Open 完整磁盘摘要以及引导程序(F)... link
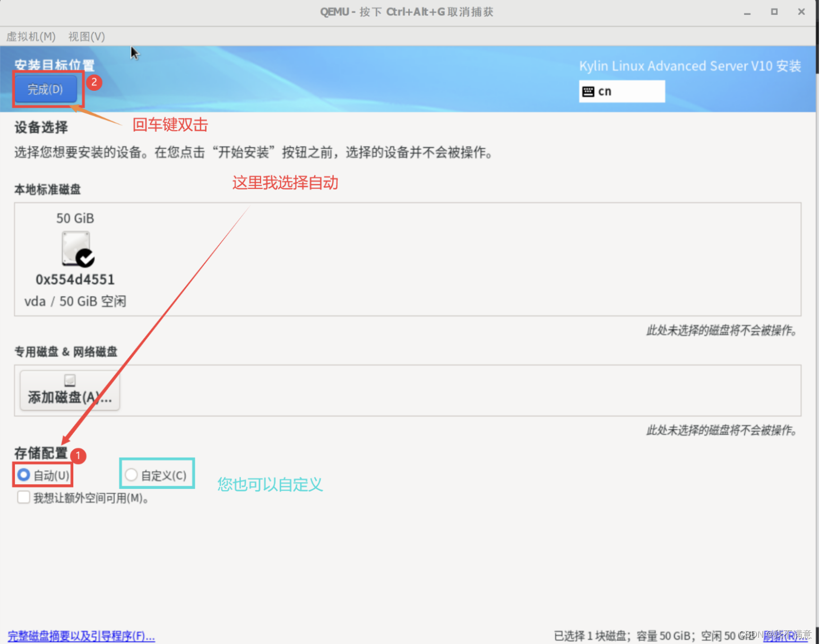 click(81, 636)
